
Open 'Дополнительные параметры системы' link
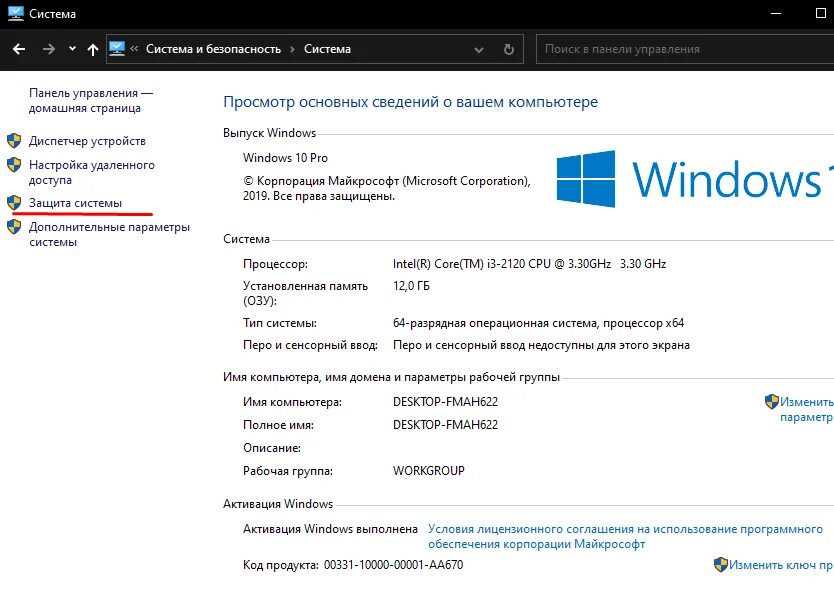pyautogui.click(x=109, y=235)
